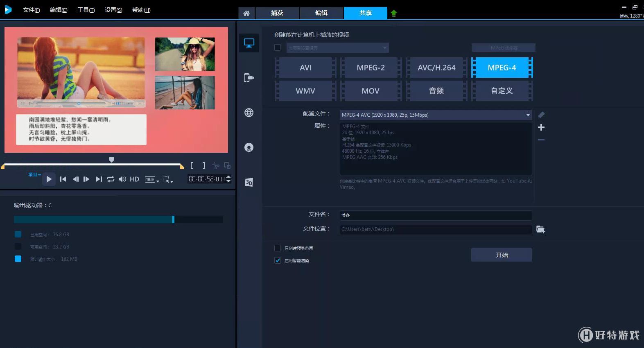Jump to the start of the project

[x=63, y=179]
